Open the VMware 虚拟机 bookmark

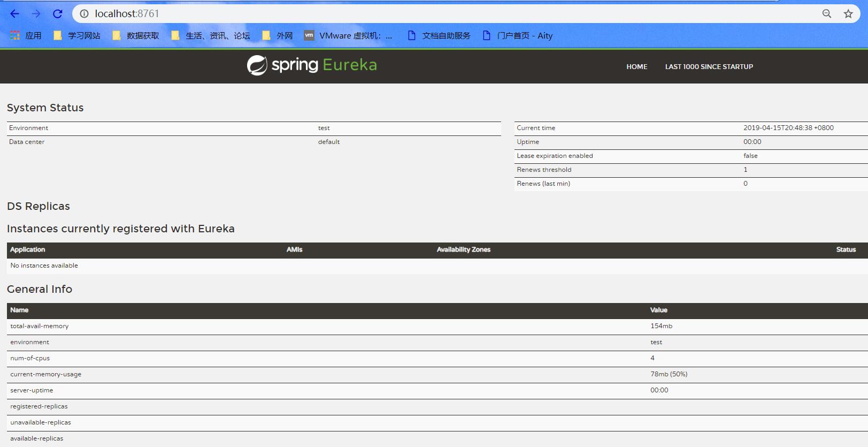point(348,35)
